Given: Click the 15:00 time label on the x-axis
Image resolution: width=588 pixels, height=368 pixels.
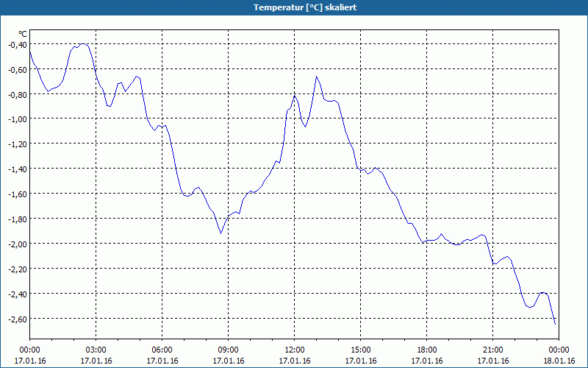Looking at the screenshot, I should (360, 350).
